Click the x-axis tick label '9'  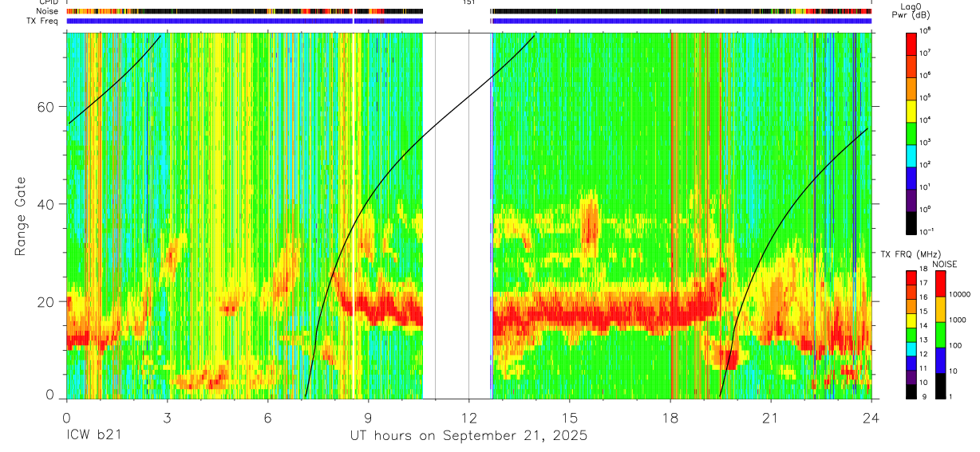click(368, 417)
